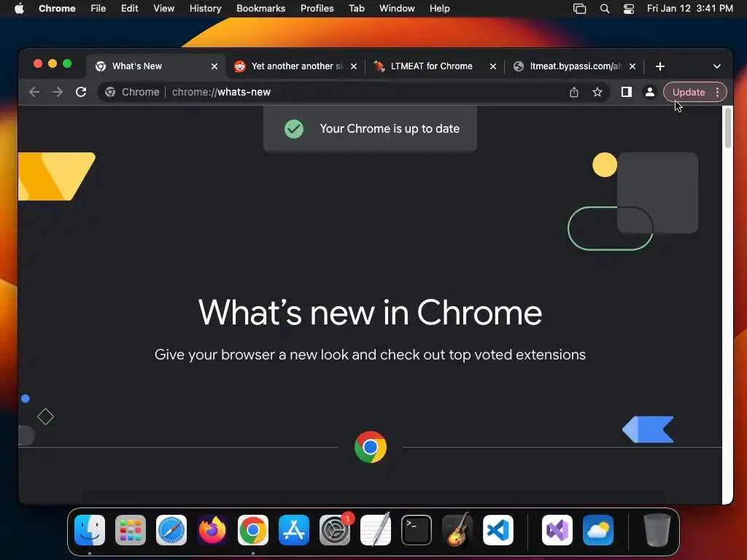Image resolution: width=747 pixels, height=560 pixels.
Task: Launch Safari from the Dock
Action: 171,529
